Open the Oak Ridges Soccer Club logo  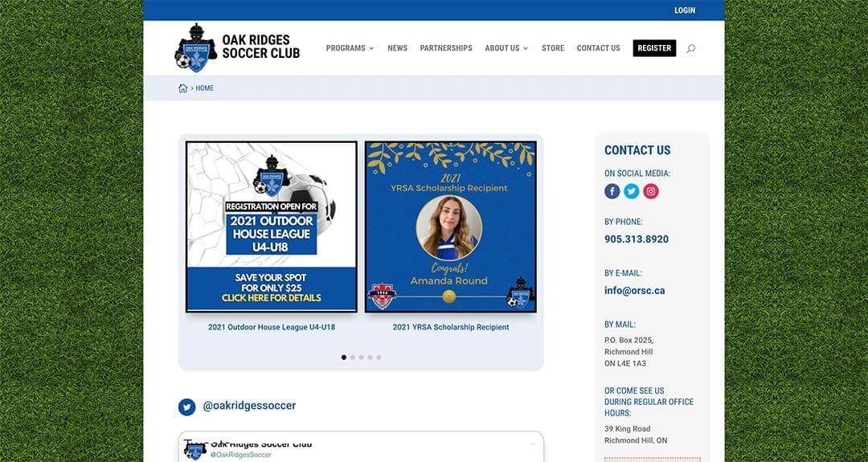click(195, 48)
